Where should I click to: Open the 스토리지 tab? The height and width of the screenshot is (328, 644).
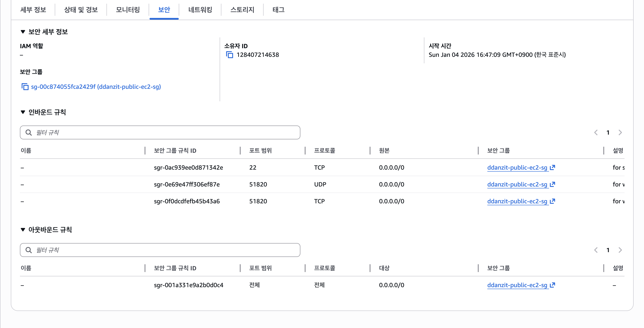[x=242, y=10]
